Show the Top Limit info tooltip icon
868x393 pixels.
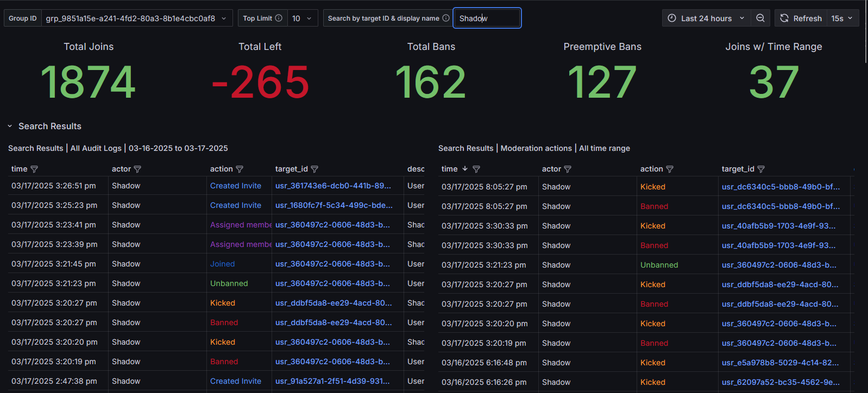279,18
